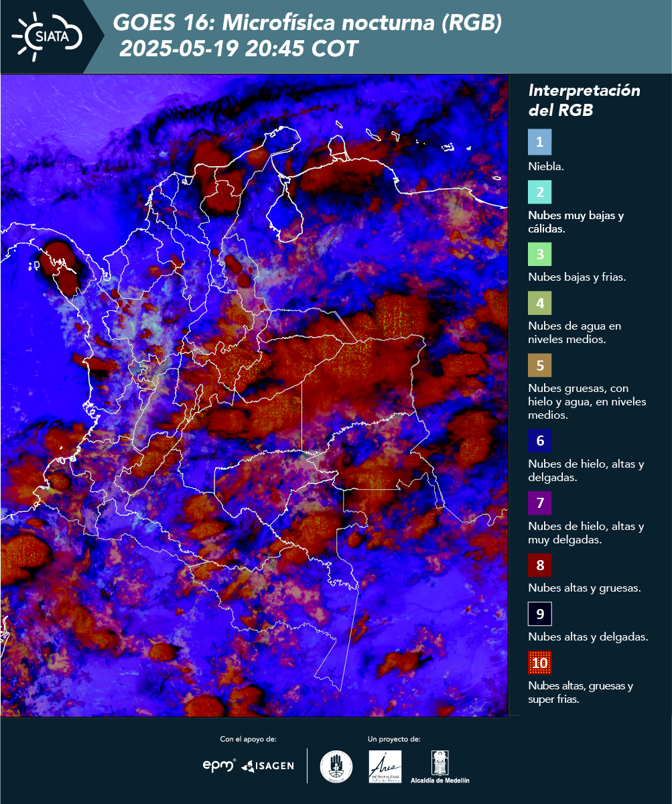Screen dimensions: 672x804
Task: Click the SIATA sun-and-cloud logo
Action: pyautogui.click(x=47, y=36)
